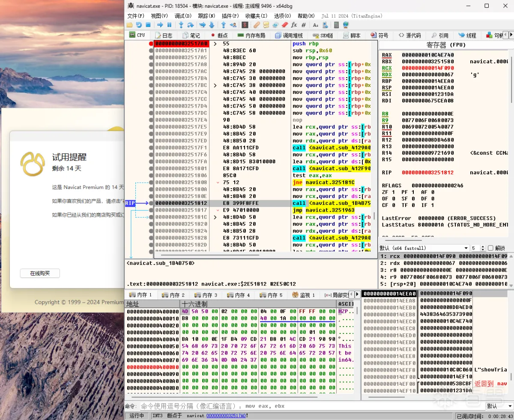Open the 选项(O) menu

(x=283, y=16)
